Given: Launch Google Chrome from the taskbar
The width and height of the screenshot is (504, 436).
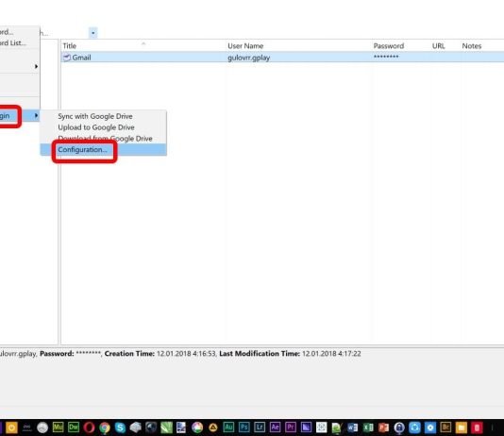Looking at the screenshot, I should tap(105, 428).
